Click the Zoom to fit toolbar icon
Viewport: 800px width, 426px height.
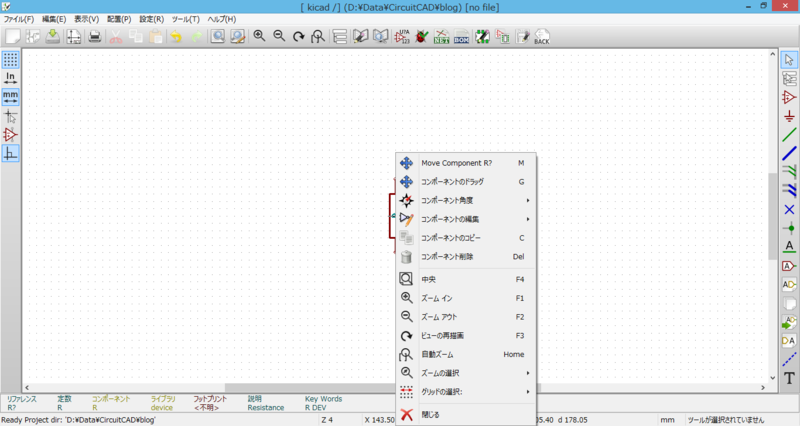coord(318,37)
